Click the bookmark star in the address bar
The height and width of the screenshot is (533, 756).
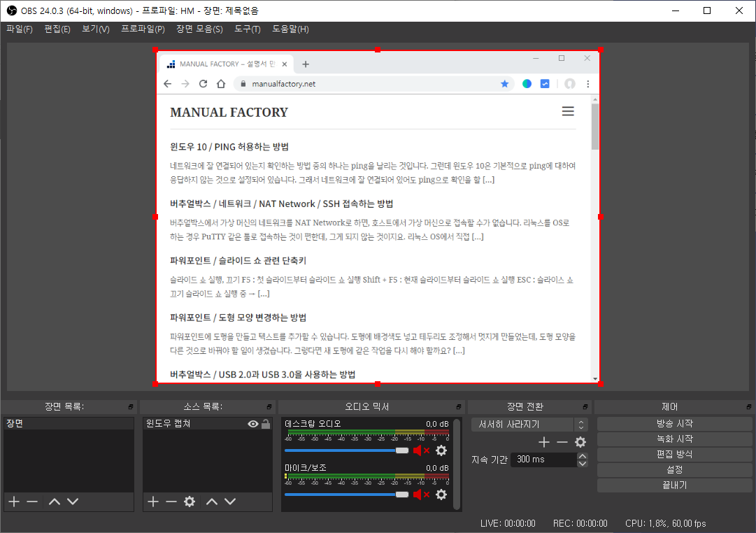504,84
